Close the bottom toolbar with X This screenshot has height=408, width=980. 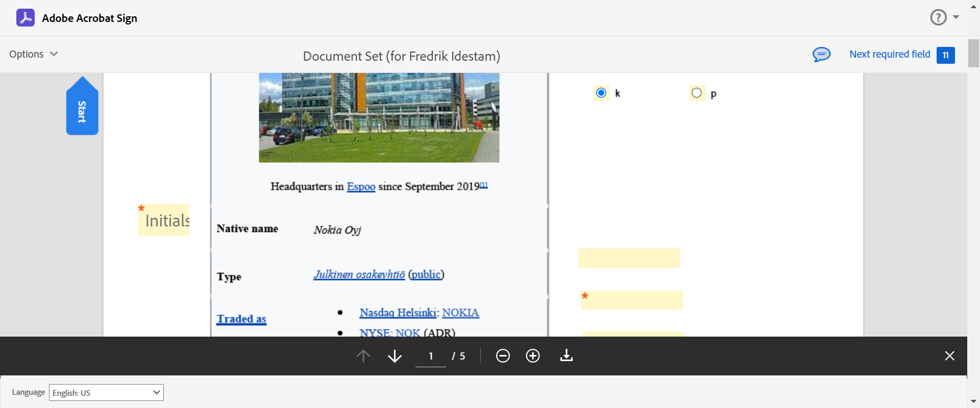point(949,356)
